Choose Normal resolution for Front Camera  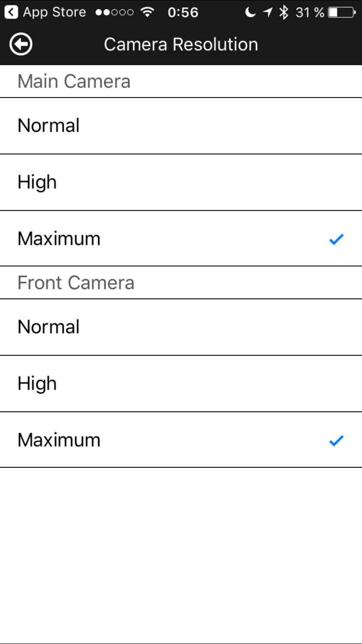coord(181,327)
